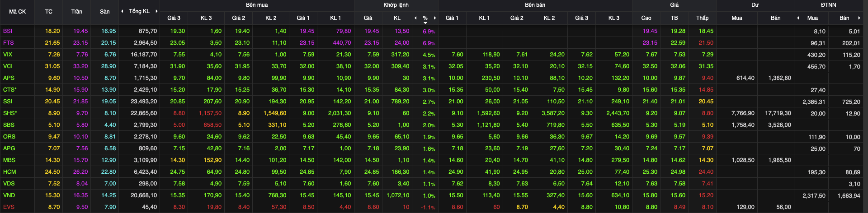Click the Tổng KL column header
The width and height of the screenshot is (868, 213).
[x=139, y=11]
